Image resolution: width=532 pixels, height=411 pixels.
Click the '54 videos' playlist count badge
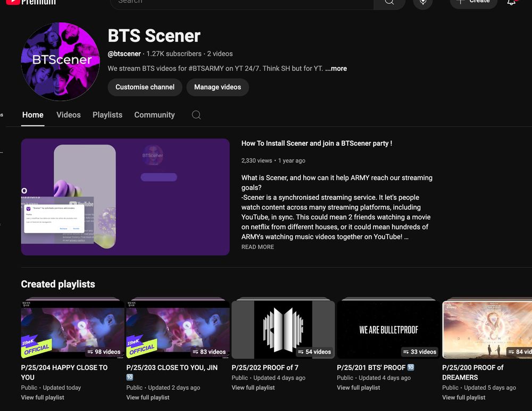coord(314,351)
